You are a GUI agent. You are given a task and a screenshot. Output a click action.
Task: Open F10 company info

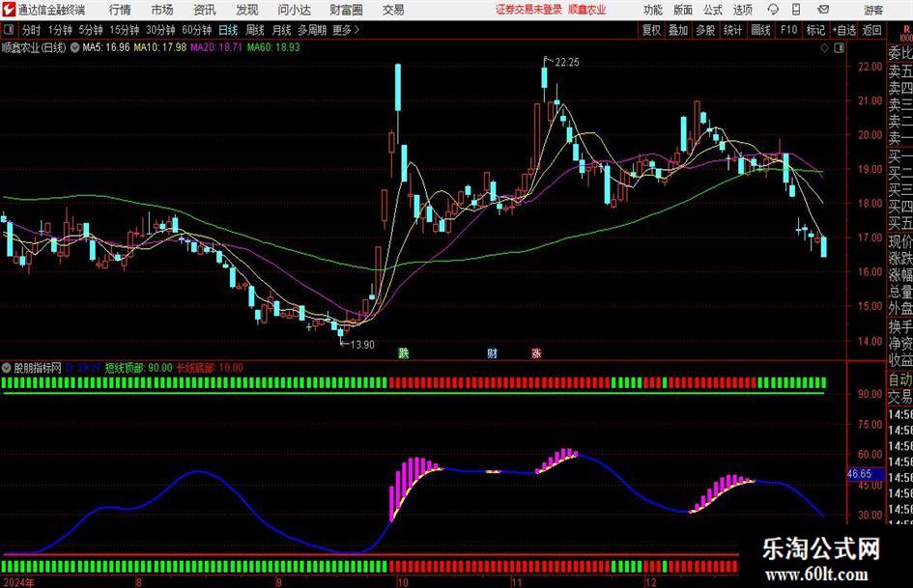[x=788, y=30]
